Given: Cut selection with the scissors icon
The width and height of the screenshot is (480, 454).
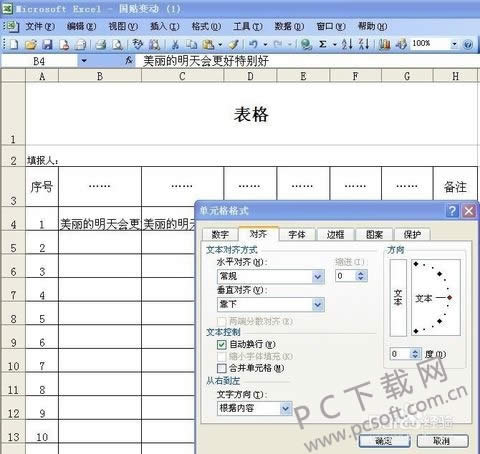Looking at the screenshot, I should click(175, 44).
